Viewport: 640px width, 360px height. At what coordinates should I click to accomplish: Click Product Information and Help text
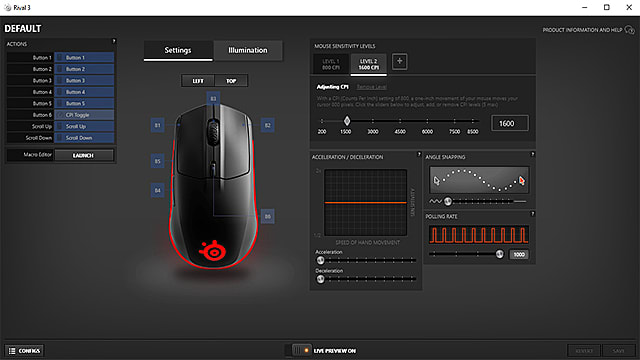[x=582, y=30]
